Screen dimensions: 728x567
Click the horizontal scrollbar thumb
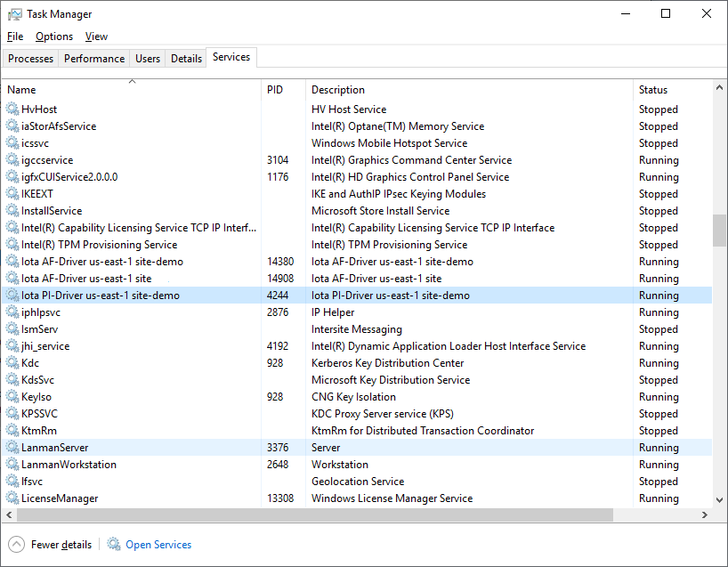pyautogui.click(x=315, y=514)
